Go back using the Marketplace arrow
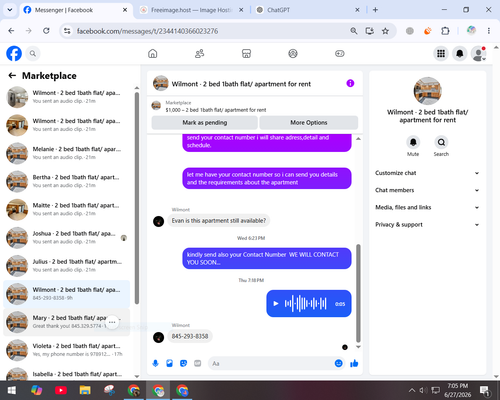 click(x=12, y=76)
